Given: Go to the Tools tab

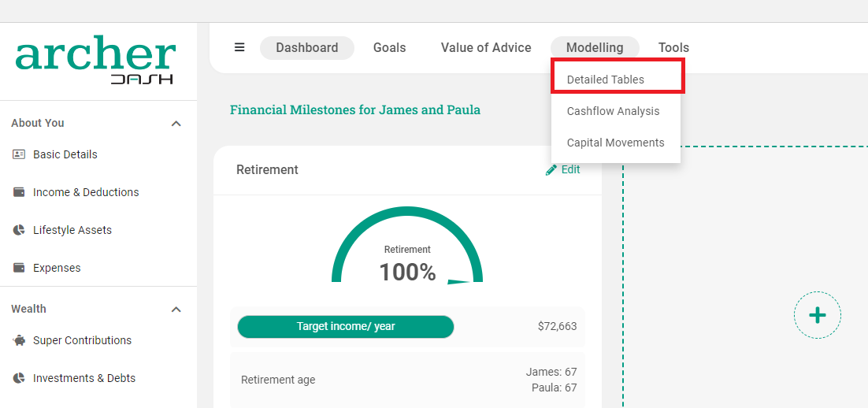Looking at the screenshot, I should (673, 47).
